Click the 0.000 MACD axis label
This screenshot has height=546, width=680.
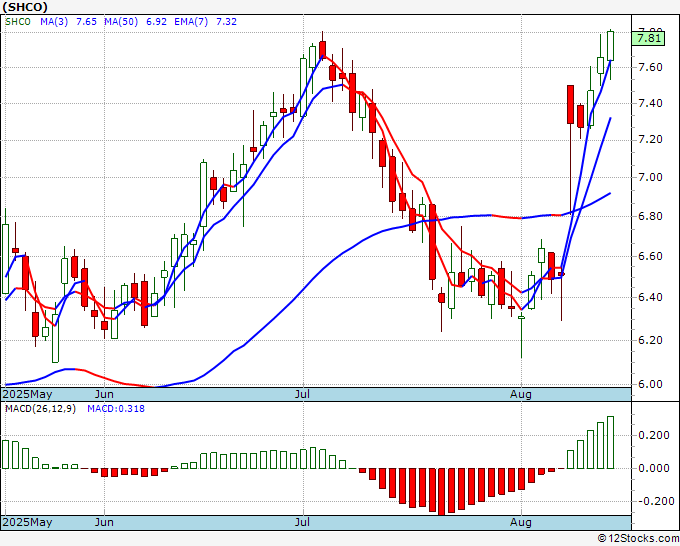tap(654, 468)
